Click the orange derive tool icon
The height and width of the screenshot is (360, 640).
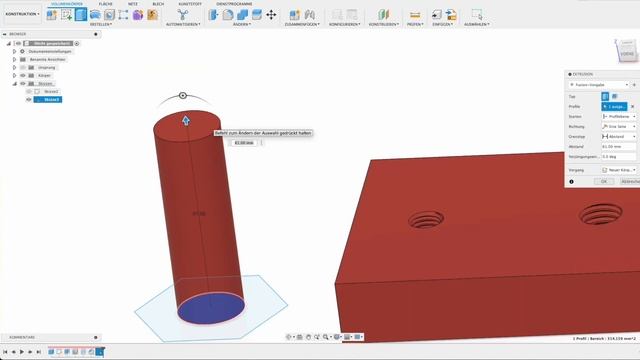click(x=153, y=15)
